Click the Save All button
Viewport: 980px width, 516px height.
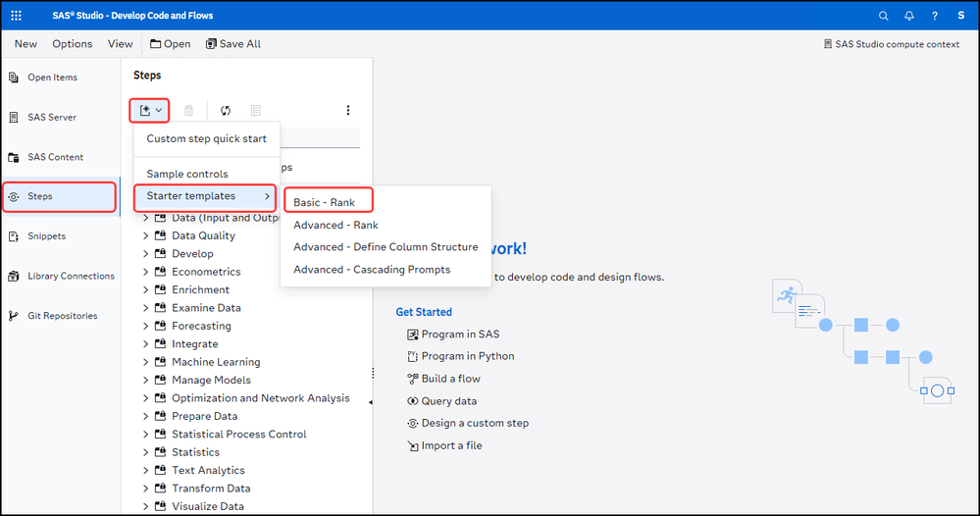coord(233,44)
